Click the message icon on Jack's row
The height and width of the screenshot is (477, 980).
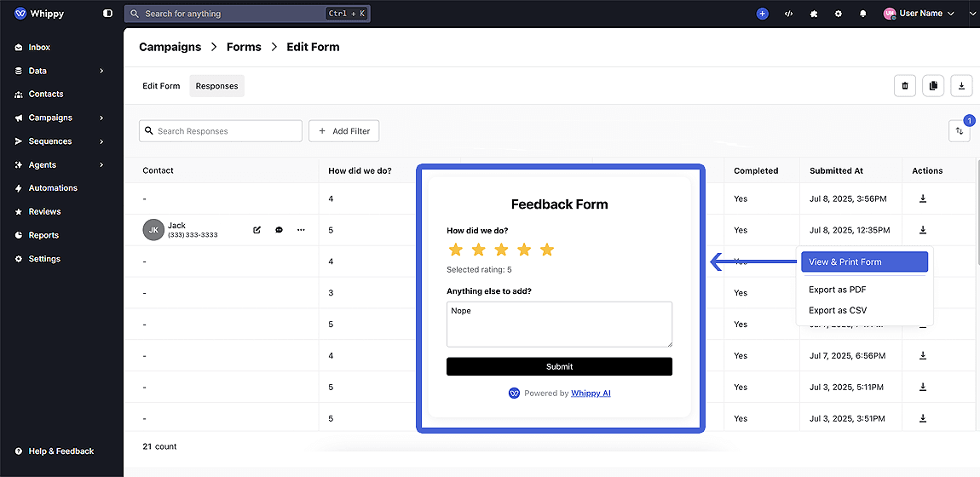pos(280,230)
